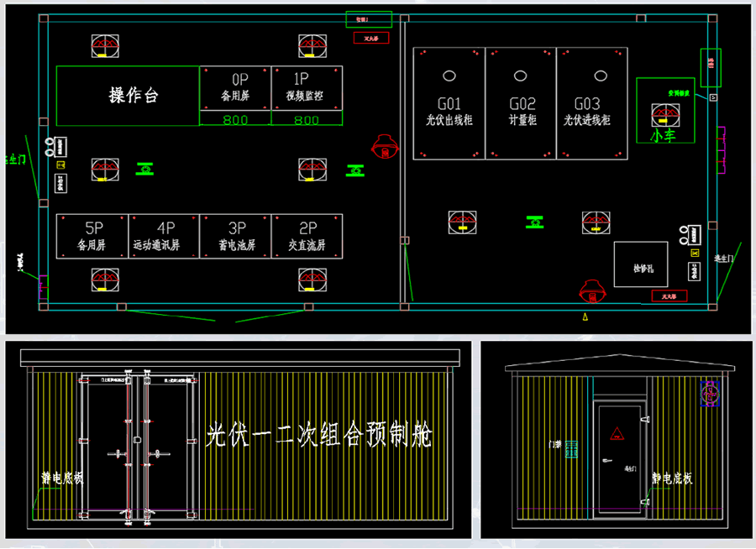Screen dimensions: 756x549
Task: Click the G02 计量柜 cabinet block
Action: tap(520, 103)
